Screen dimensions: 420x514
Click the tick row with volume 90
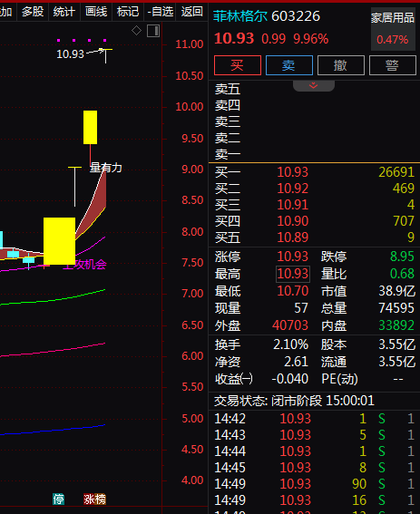315,484
